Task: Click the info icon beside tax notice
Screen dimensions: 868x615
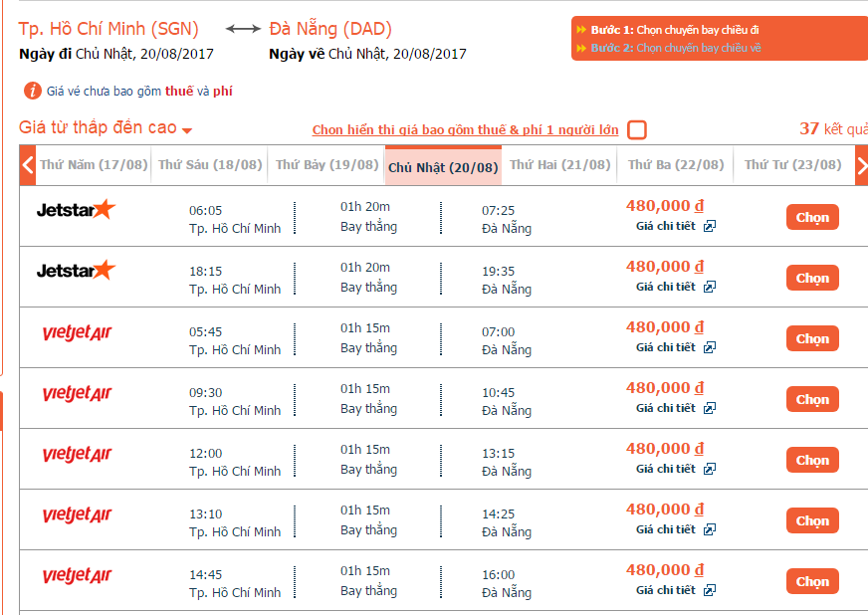Action: tap(32, 92)
